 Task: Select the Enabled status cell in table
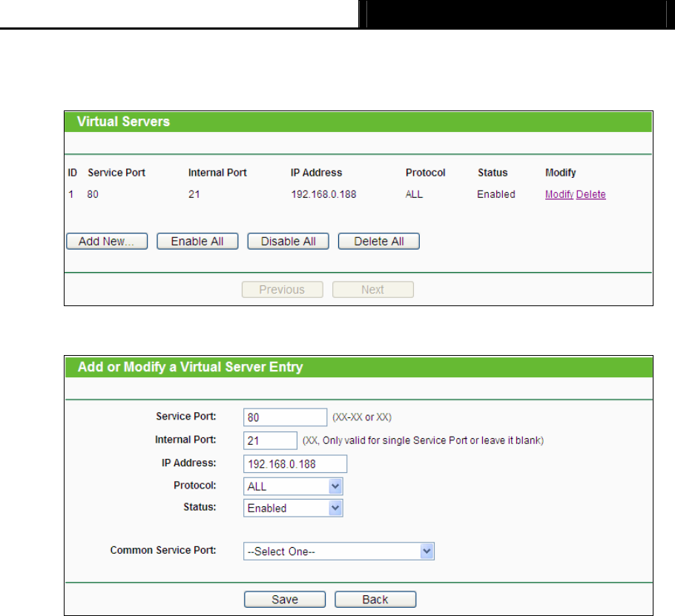click(x=496, y=194)
